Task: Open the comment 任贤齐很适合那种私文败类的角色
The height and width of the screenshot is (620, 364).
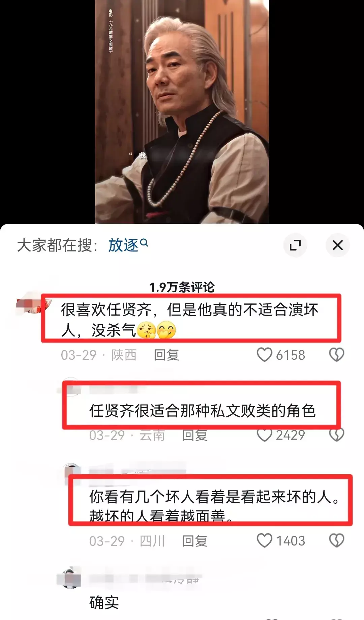Action: coord(202,411)
